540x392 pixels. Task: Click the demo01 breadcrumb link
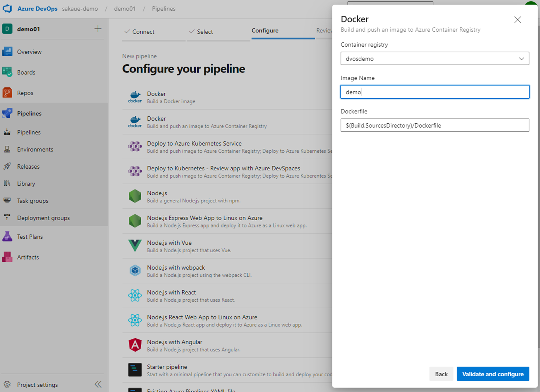(x=125, y=9)
